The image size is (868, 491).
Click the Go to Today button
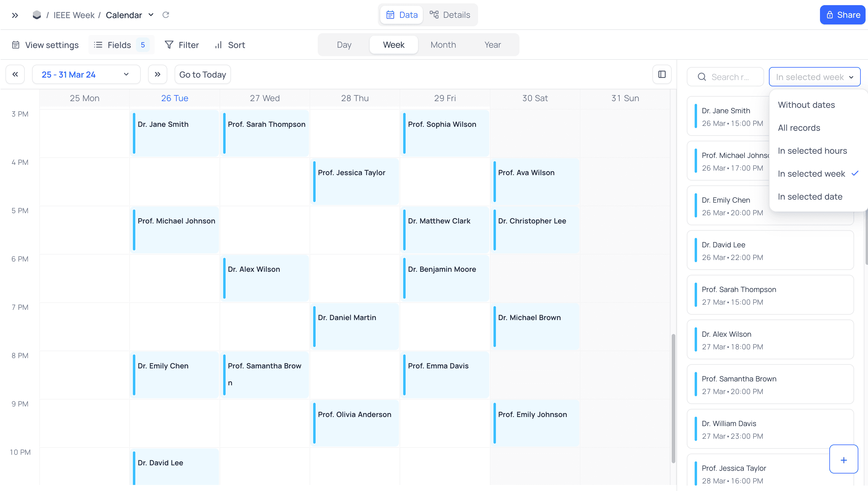(202, 75)
